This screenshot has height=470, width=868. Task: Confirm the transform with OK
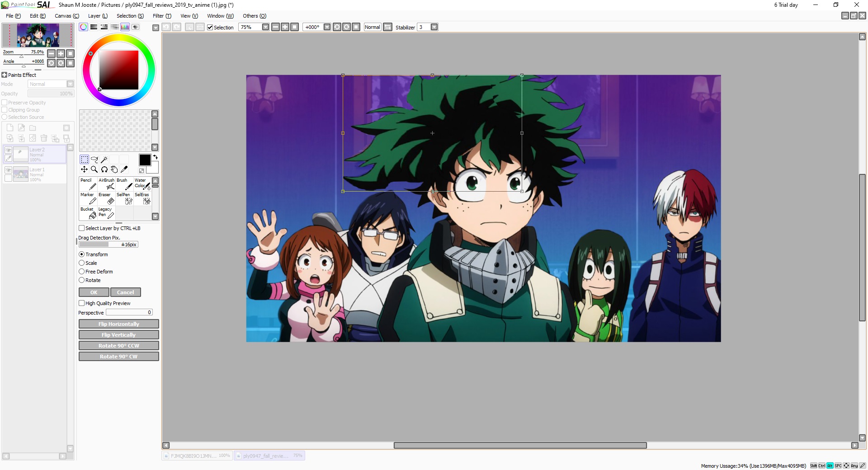pyautogui.click(x=94, y=292)
